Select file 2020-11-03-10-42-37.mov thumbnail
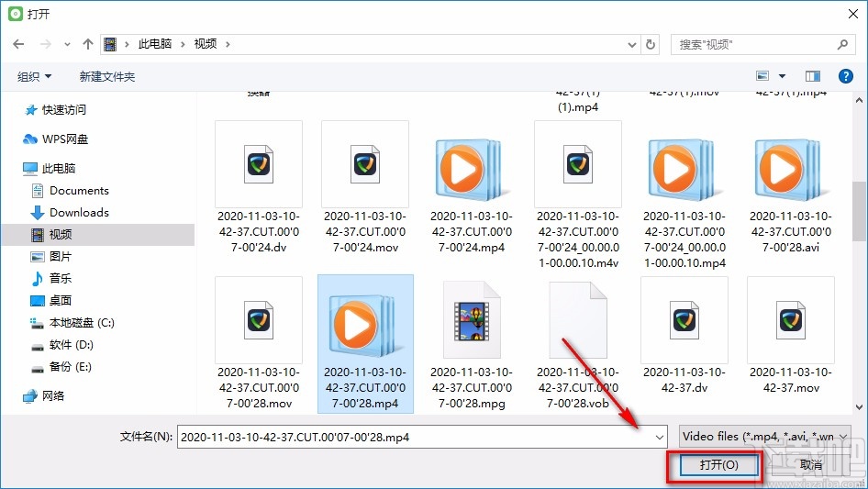 coord(791,320)
